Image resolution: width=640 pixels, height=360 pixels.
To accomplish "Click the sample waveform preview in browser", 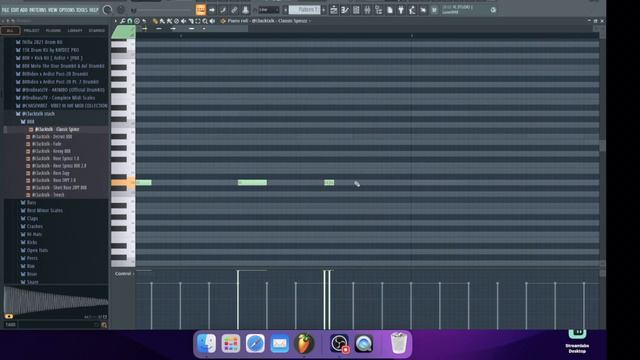I will tap(56, 302).
